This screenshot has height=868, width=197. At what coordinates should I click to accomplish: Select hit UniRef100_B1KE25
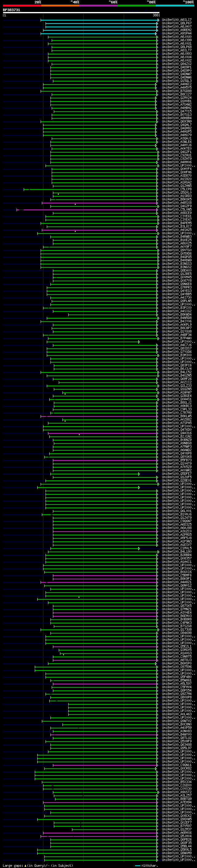(177, 240)
